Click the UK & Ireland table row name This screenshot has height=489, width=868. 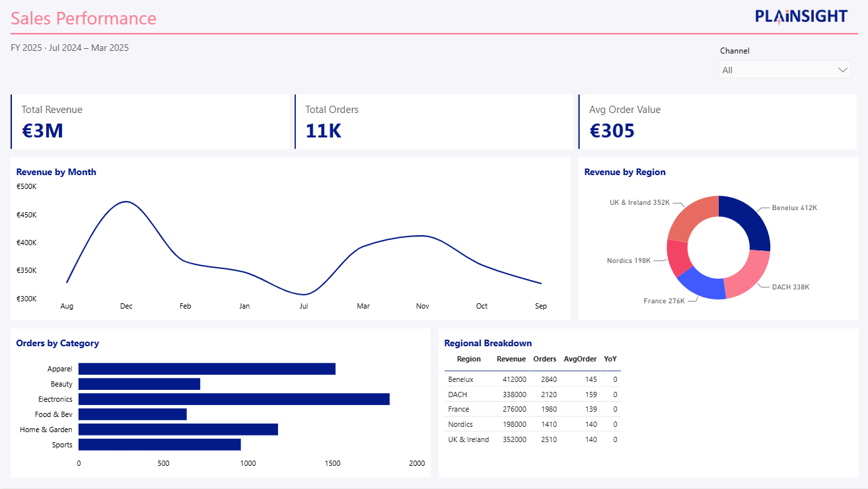(468, 439)
